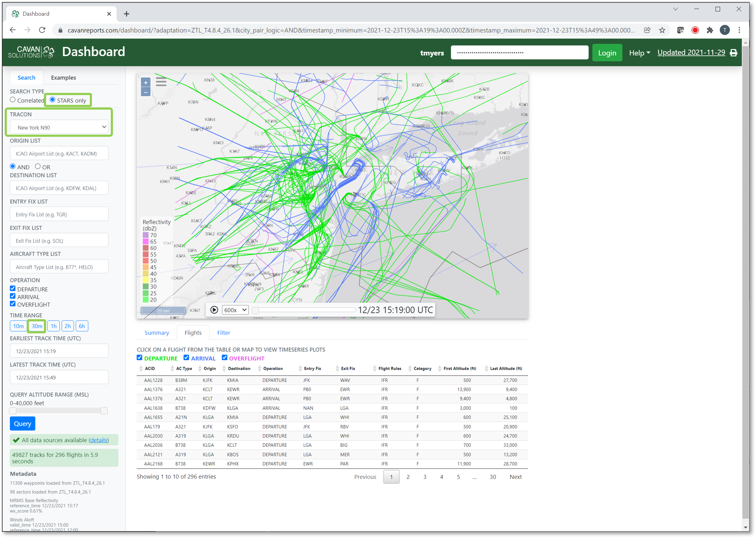This screenshot has width=756, height=538.
Task: Click the share page icon in address bar
Action: [647, 30]
